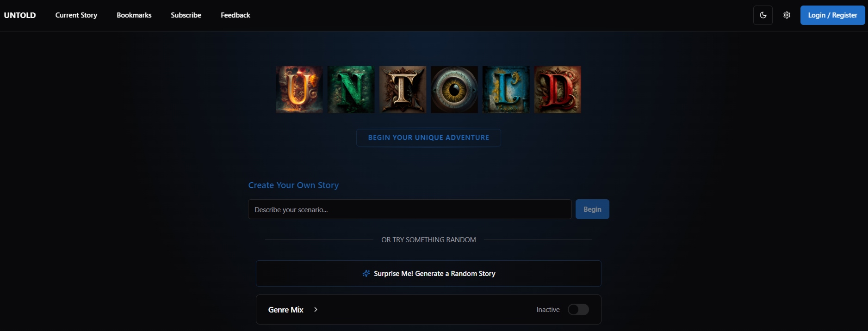Toggle dark mode moon icon

(x=763, y=15)
